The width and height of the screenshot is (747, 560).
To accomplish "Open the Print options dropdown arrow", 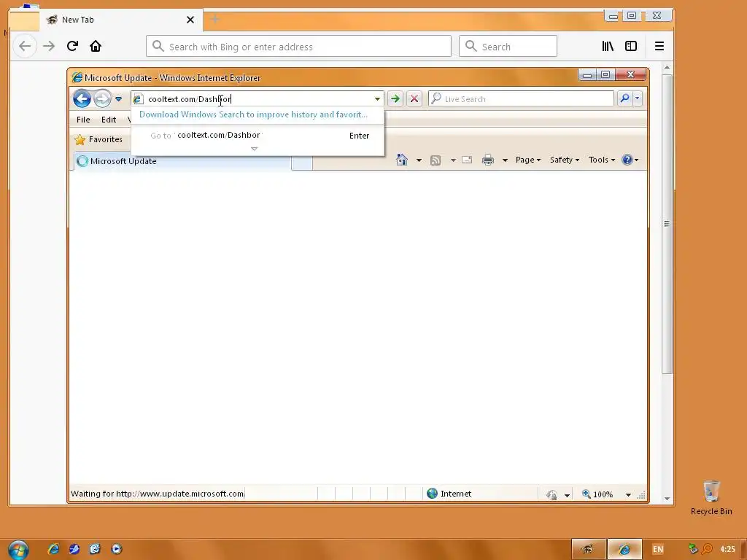I will tap(505, 160).
